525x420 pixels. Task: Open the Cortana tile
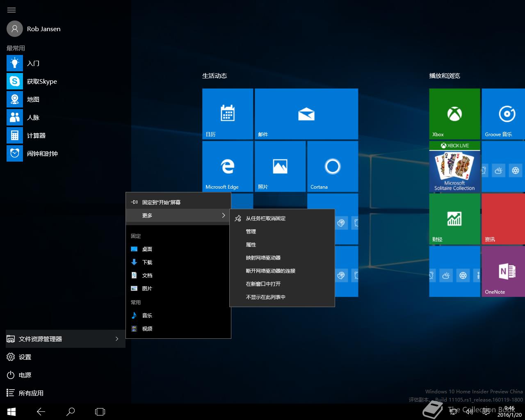333,167
